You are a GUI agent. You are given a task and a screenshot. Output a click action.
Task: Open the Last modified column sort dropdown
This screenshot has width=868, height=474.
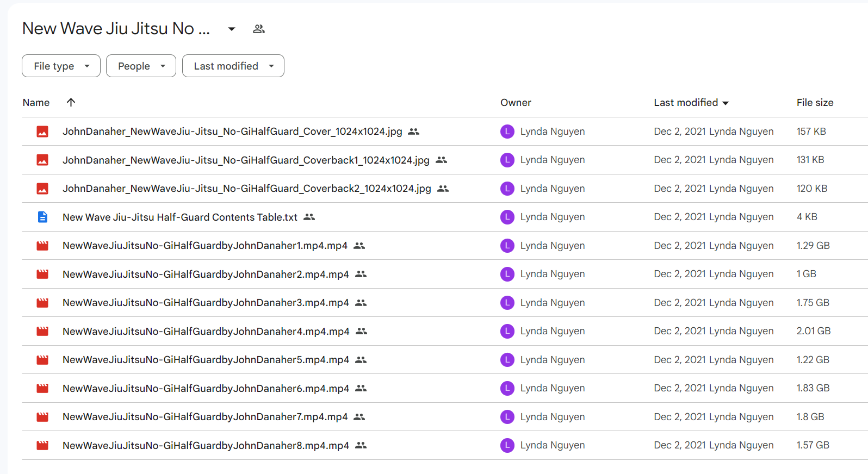point(726,103)
